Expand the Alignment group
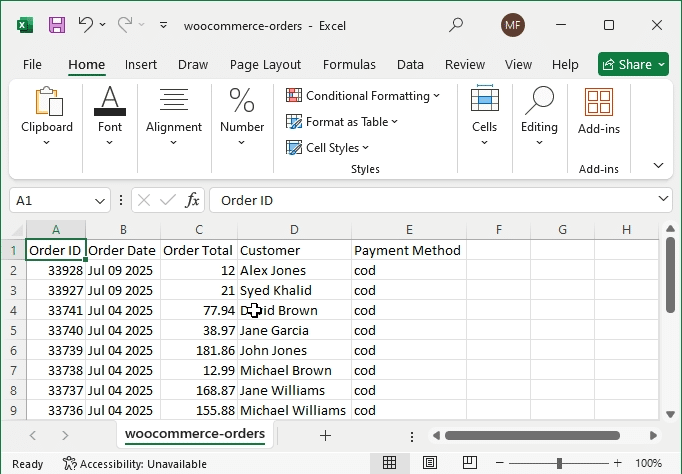This screenshot has height=474, width=682. (174, 117)
